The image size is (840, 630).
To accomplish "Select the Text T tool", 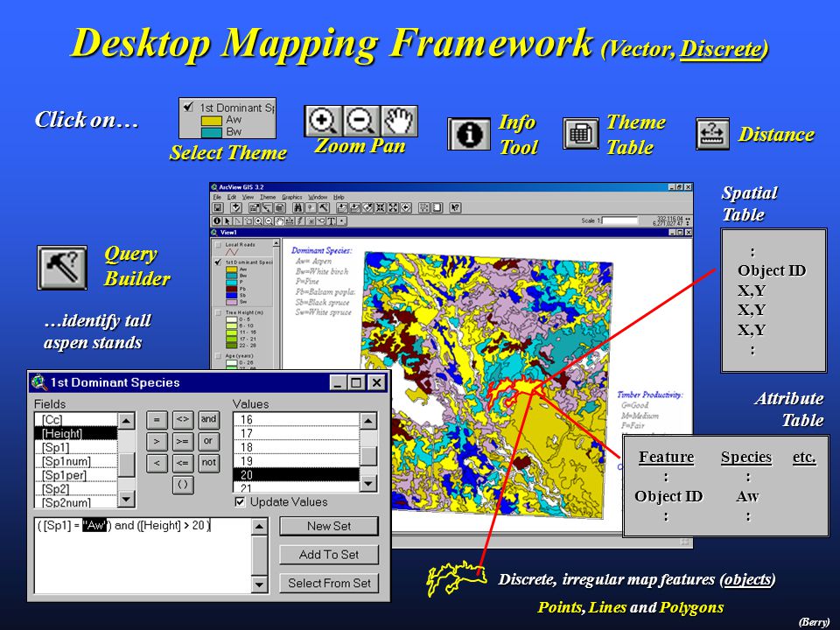I will click(331, 221).
